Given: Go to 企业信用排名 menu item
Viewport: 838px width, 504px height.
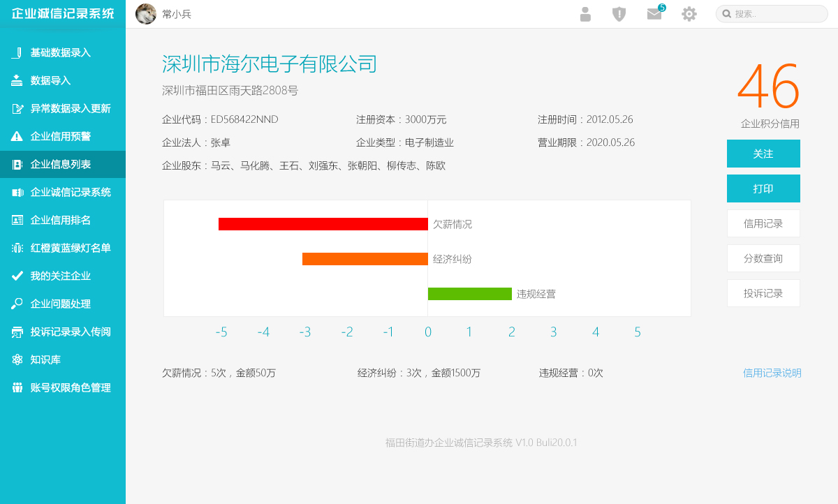Looking at the screenshot, I should pos(63,220).
